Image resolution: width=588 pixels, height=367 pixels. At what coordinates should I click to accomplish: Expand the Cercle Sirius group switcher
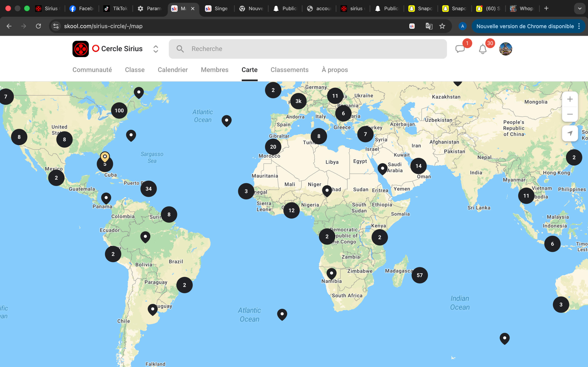tap(155, 49)
